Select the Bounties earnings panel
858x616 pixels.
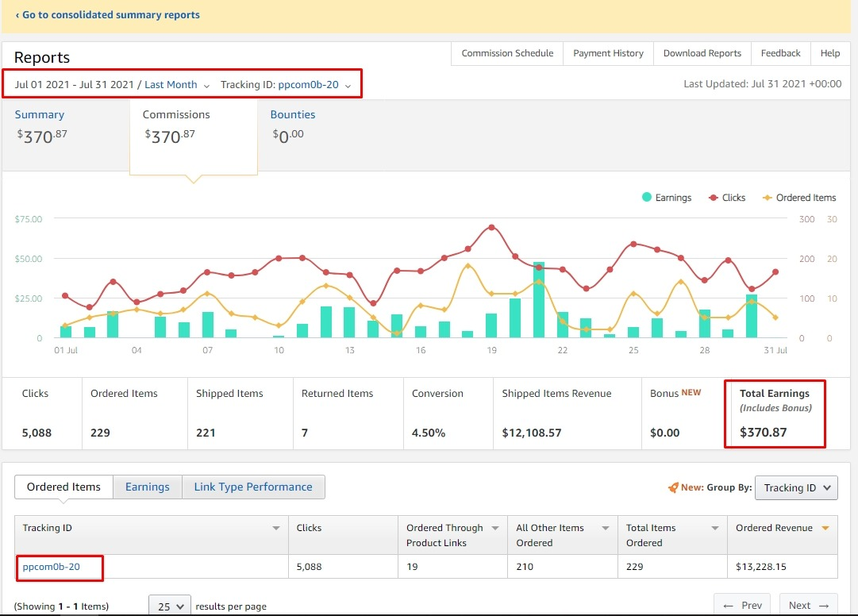(x=293, y=127)
